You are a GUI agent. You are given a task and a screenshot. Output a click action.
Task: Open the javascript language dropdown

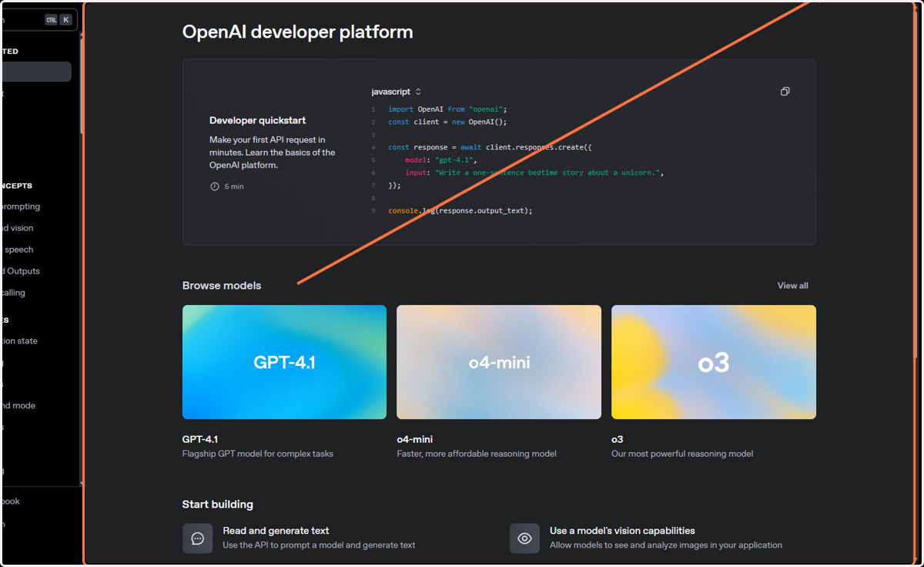point(396,92)
